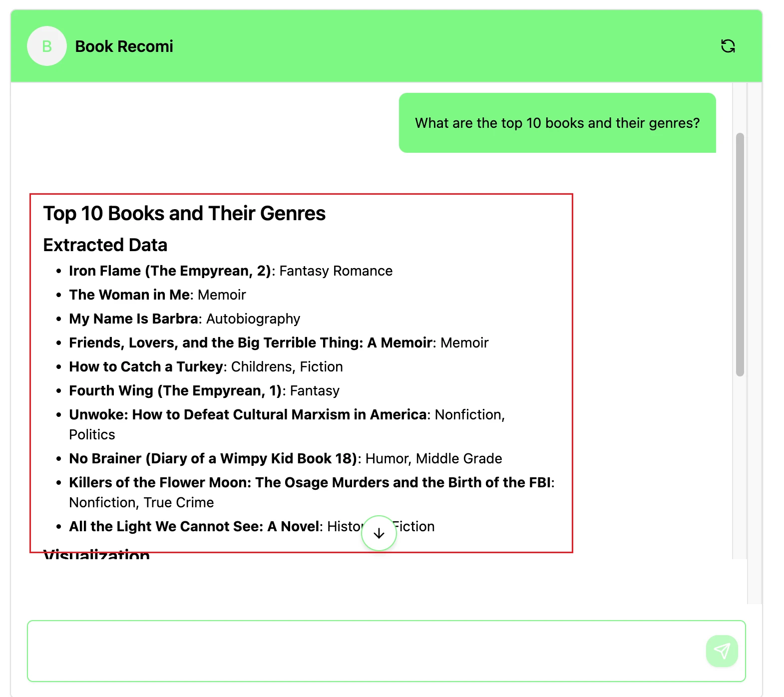Click the Unwoke: How to Defeat Cultural Marxism entry
This screenshot has width=784, height=697.
(287, 424)
